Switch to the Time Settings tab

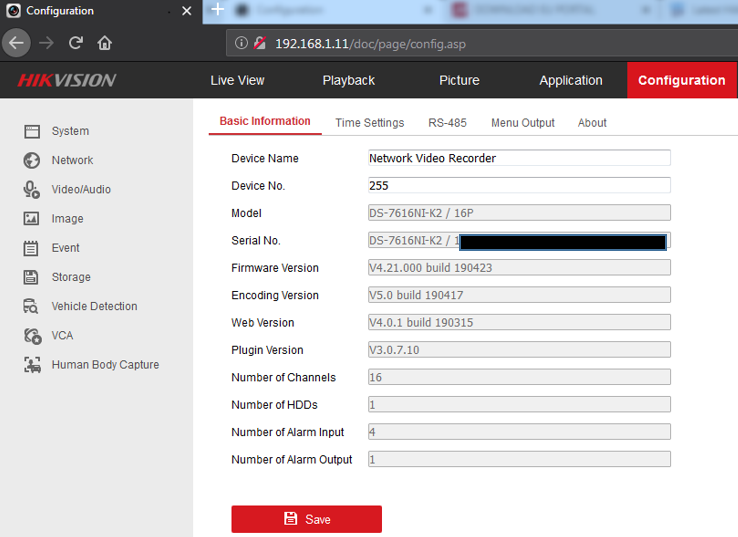tap(369, 123)
